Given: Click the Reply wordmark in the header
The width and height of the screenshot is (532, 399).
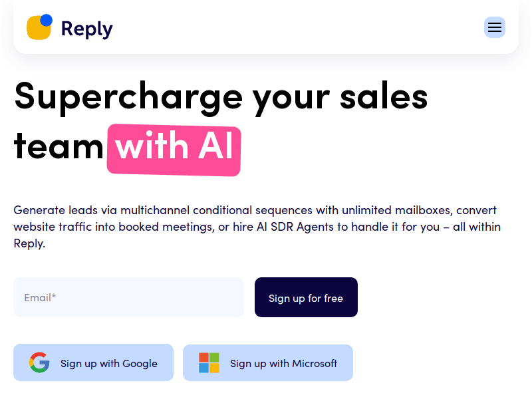Looking at the screenshot, I should click(x=86, y=29).
